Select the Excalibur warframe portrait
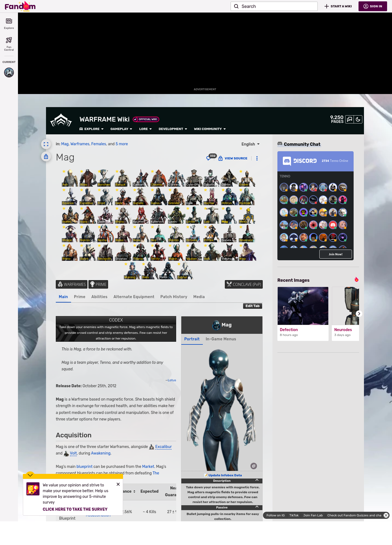This screenshot has width=392, height=545. (x=88, y=196)
